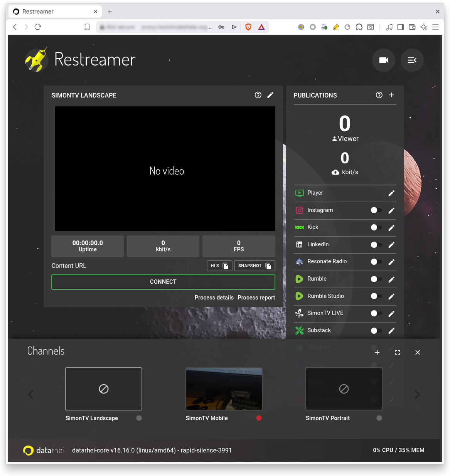Open help for SimonTV Landscape panel
This screenshot has width=450, height=476.
[x=258, y=95]
